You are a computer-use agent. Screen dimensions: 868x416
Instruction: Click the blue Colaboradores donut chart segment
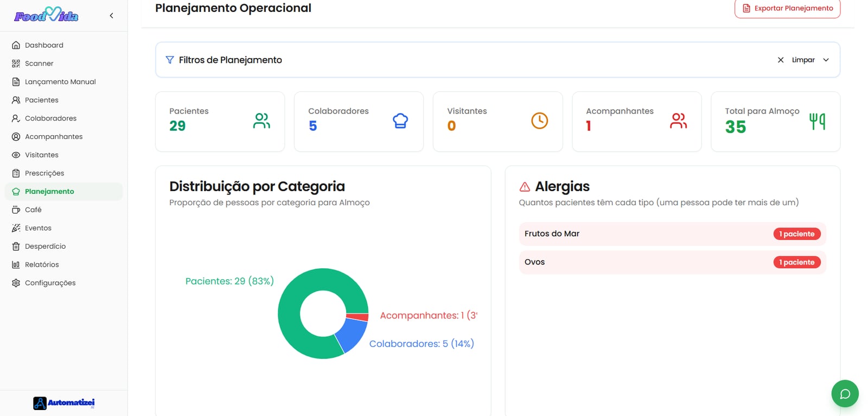coord(352,334)
